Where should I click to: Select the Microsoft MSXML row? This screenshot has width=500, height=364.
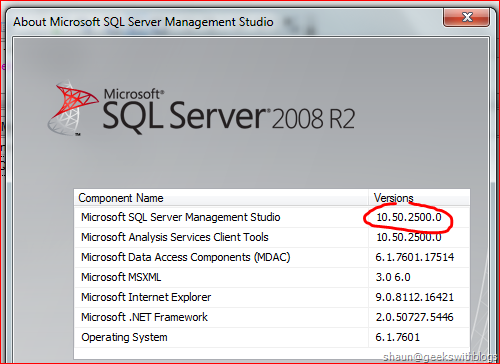(x=272, y=277)
